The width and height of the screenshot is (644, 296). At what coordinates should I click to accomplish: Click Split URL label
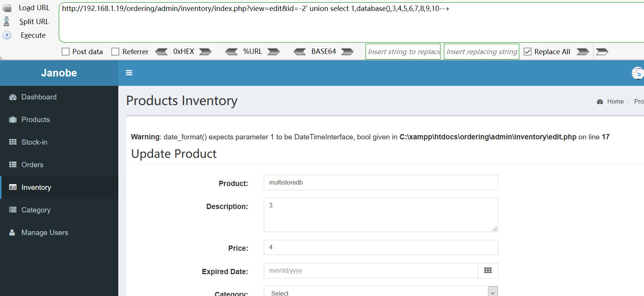pyautogui.click(x=34, y=21)
